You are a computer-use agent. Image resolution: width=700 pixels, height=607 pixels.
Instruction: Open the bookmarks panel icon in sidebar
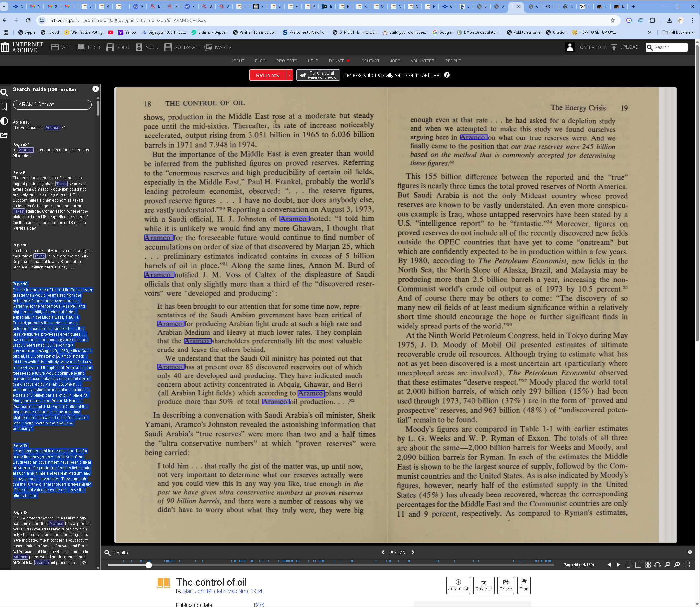coord(5,107)
